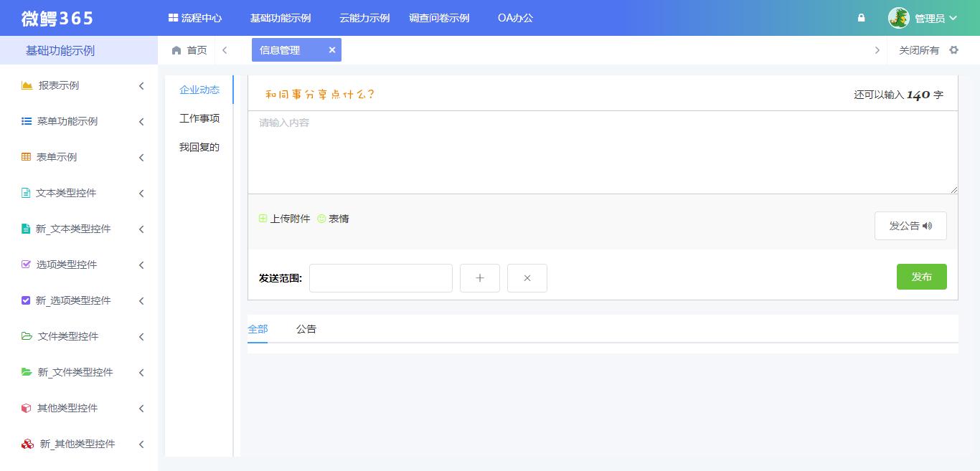
Task: Click the home icon beside 首页
Action: 176,50
